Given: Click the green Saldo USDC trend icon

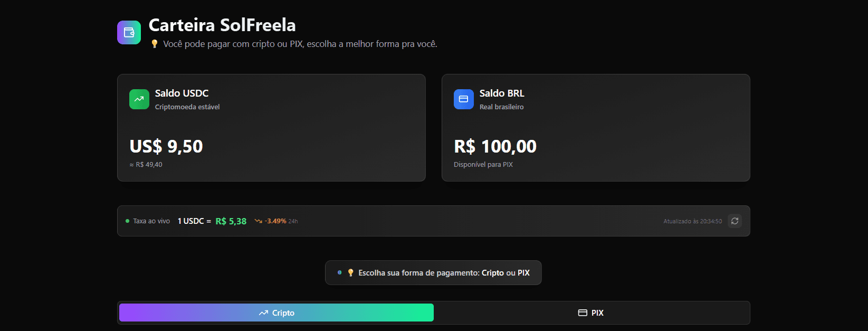Looking at the screenshot, I should (139, 99).
